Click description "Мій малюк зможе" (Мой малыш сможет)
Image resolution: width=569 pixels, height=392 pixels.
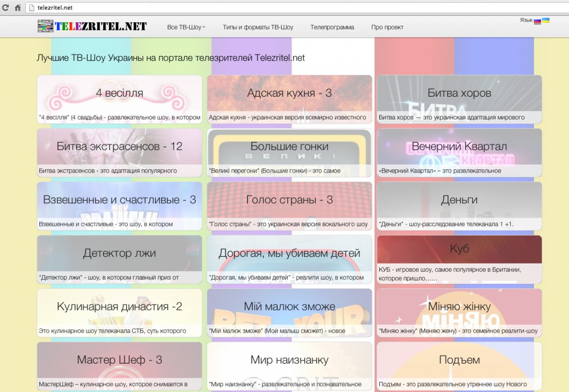pyautogui.click(x=277, y=331)
